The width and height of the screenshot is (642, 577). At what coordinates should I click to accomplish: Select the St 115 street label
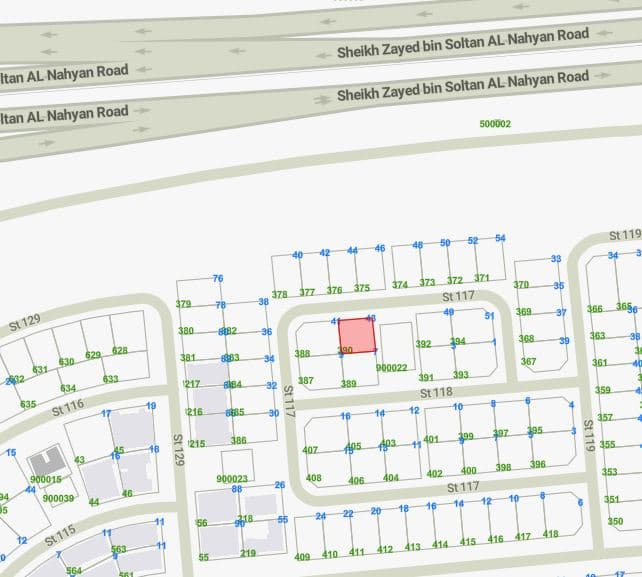(60, 536)
